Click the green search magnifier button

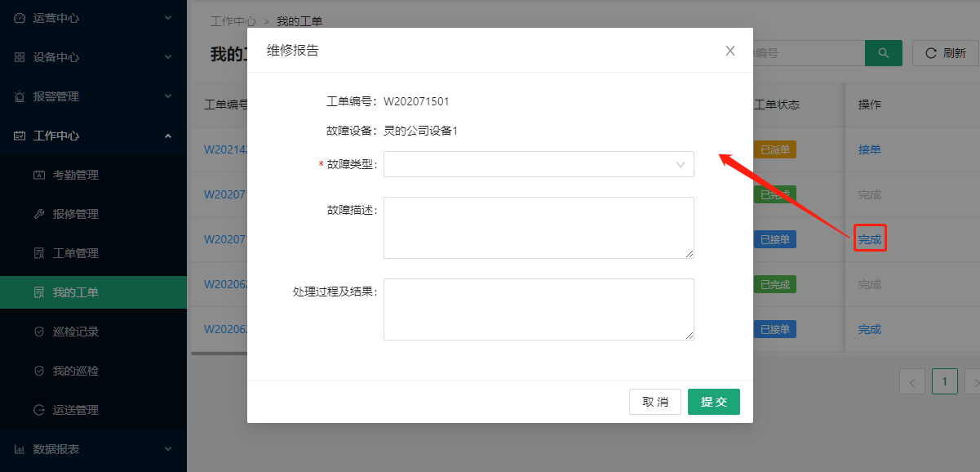point(883,53)
